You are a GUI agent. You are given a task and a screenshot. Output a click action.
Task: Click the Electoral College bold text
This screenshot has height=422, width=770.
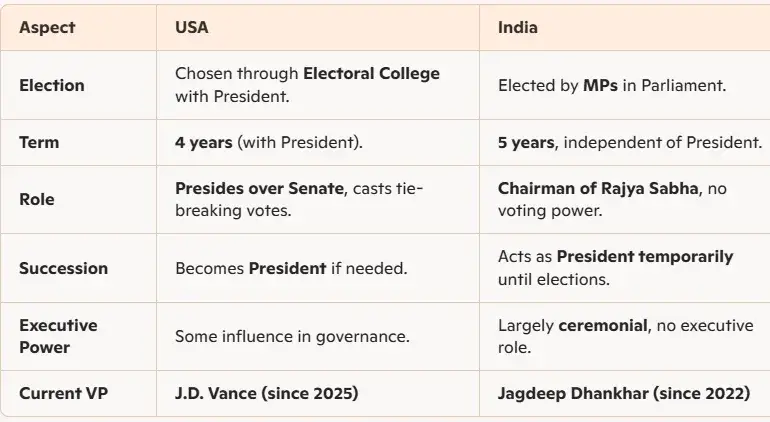tap(371, 74)
